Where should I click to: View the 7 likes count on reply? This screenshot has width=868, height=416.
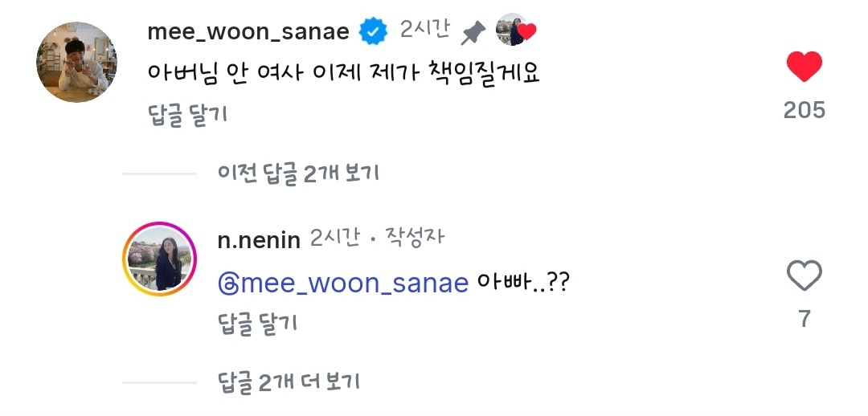805,319
